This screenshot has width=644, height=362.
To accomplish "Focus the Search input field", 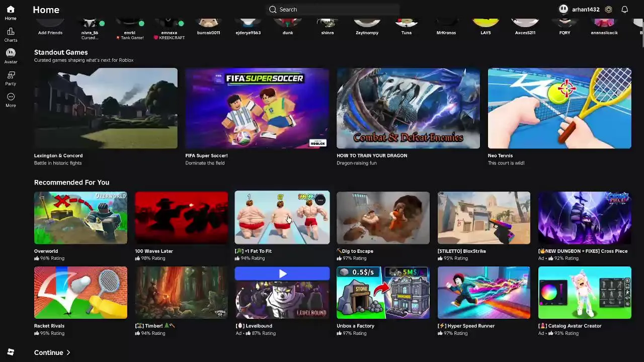I will [x=333, y=10].
